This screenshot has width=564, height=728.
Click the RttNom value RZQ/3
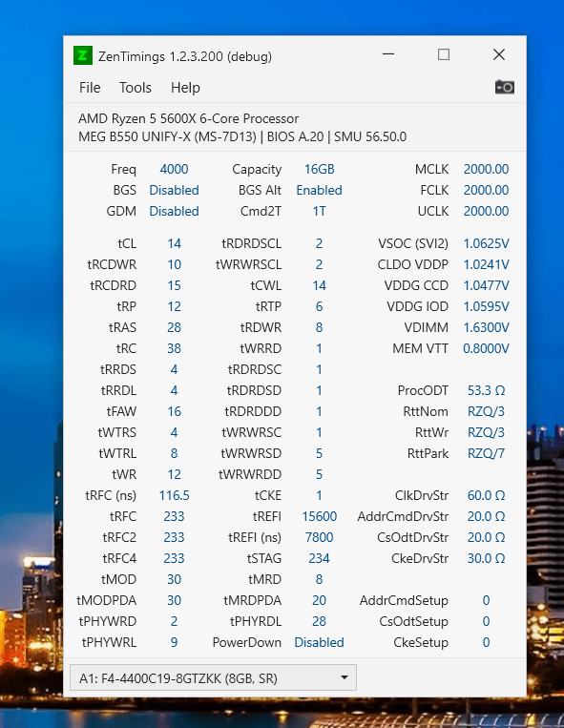tap(486, 411)
